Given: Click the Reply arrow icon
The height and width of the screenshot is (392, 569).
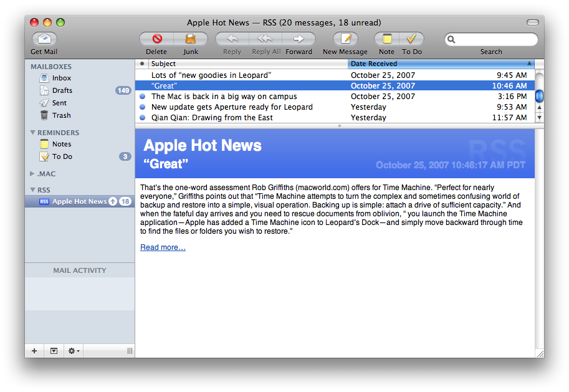Looking at the screenshot, I should tap(232, 39).
